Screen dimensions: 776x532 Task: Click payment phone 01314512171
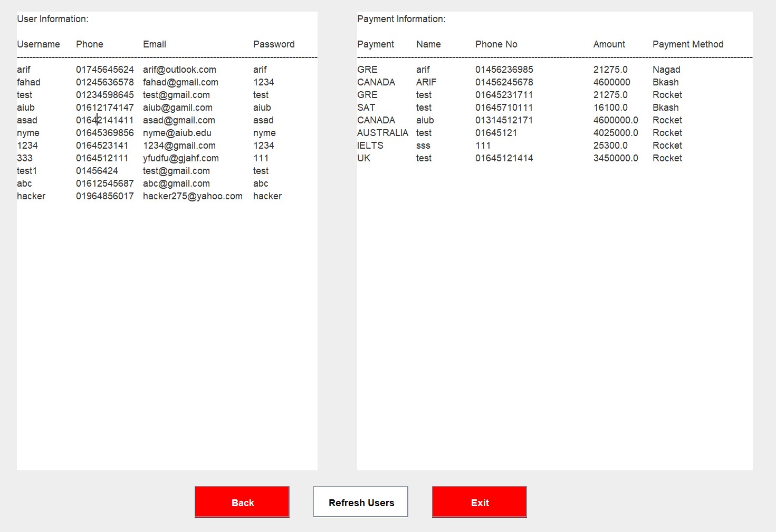(504, 120)
